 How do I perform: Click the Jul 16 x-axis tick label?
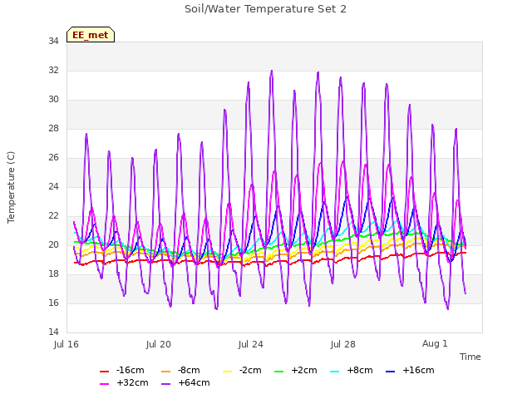[66, 344]
